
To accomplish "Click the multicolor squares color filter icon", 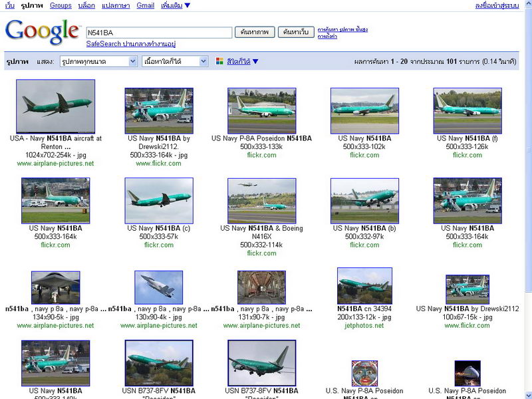I will [x=219, y=61].
